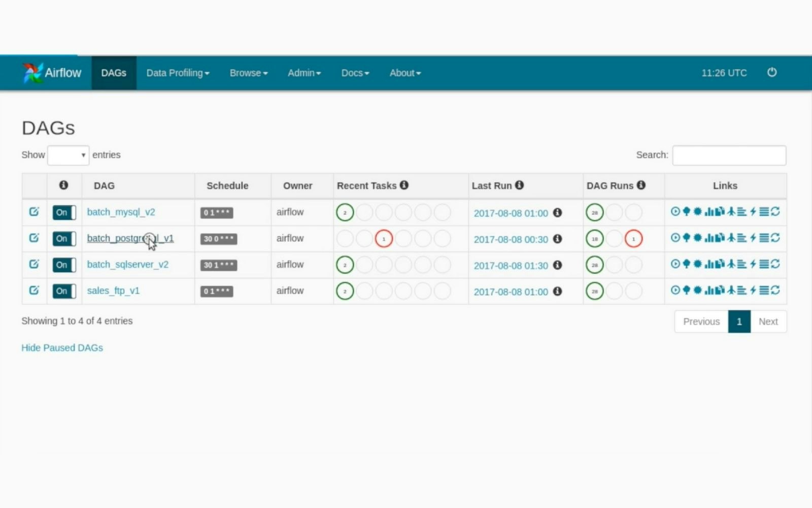Refresh batch_mysql_v2 with the refresh icon
This screenshot has width=812, height=508.
pyautogui.click(x=775, y=211)
